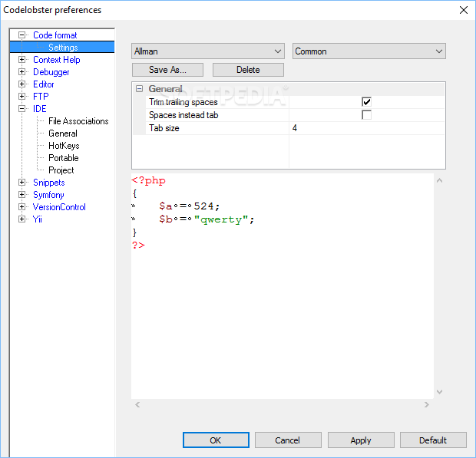Collapse the General property group
The width and height of the screenshot is (476, 458).
139,88
